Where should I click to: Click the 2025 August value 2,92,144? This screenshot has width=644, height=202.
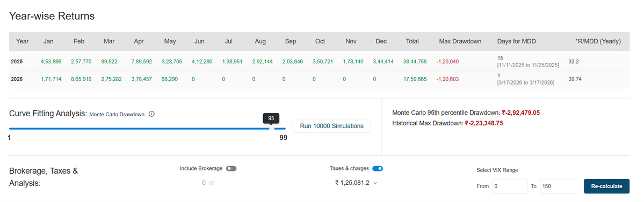pyautogui.click(x=263, y=62)
